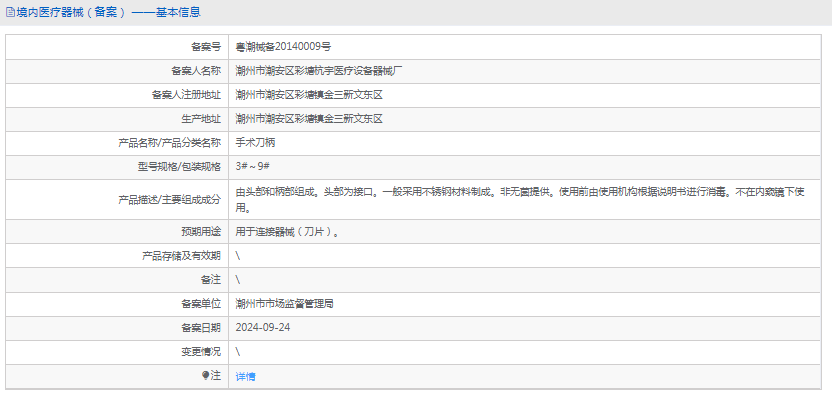The width and height of the screenshot is (832, 399).
Task: Click the 备案人注册地址 value
Action: pos(309,95)
